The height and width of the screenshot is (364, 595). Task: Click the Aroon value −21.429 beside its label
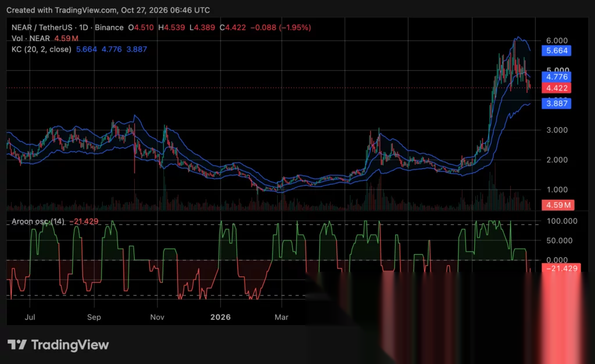click(84, 221)
